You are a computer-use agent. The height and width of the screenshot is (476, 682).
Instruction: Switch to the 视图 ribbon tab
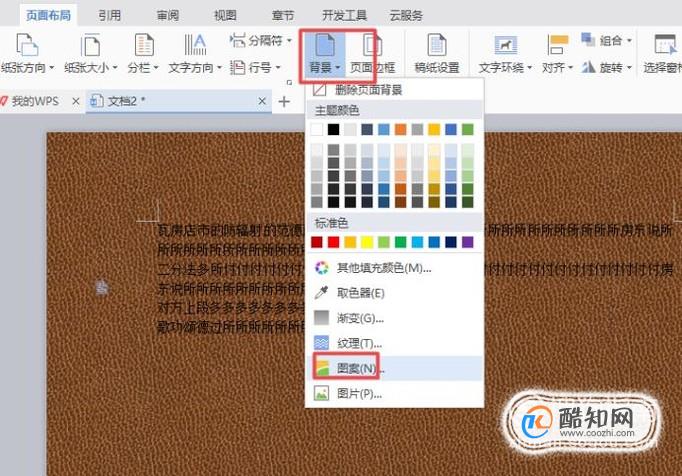click(225, 16)
